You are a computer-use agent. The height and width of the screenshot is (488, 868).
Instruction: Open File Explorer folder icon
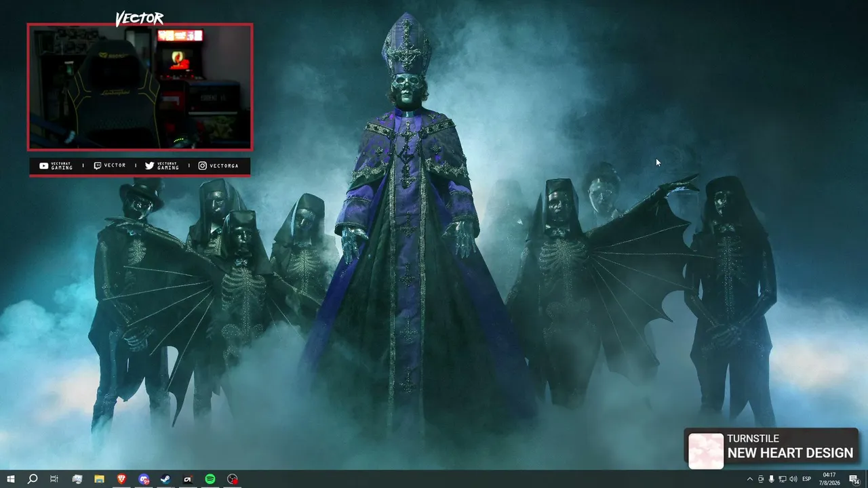point(99,479)
